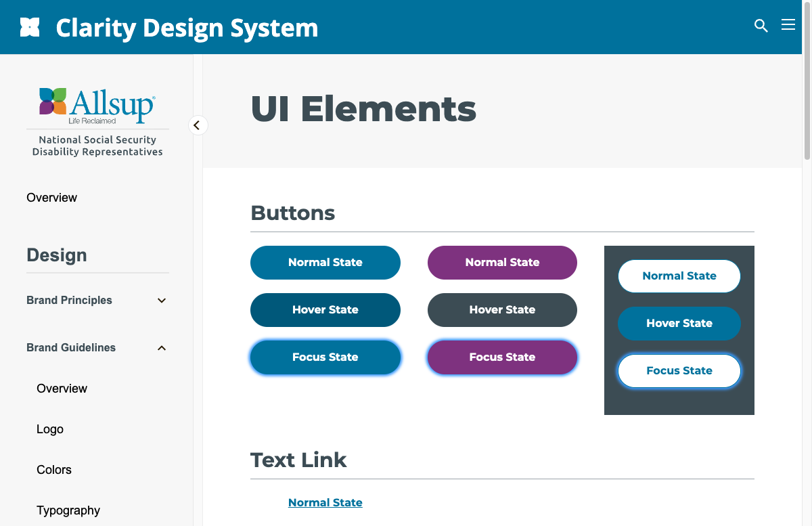The height and width of the screenshot is (526, 812).
Task: Open the hamburger menu icon
Action: tap(788, 24)
